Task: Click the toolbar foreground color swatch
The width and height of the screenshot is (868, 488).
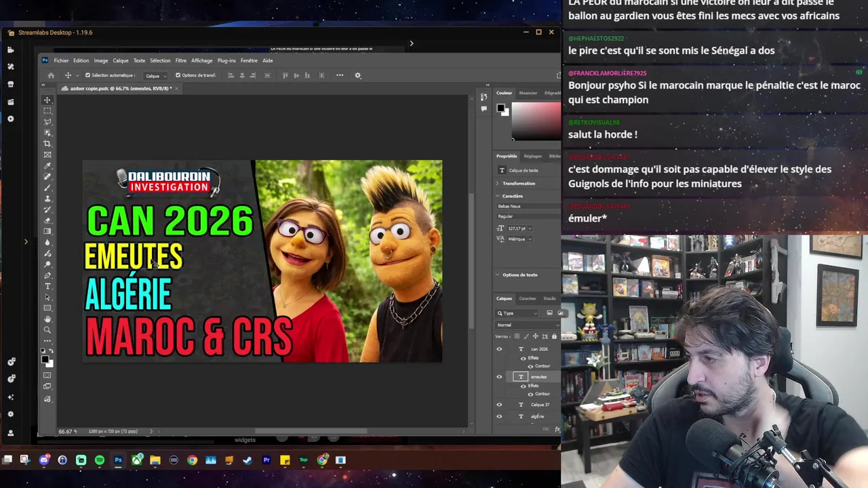Action: tap(45, 359)
